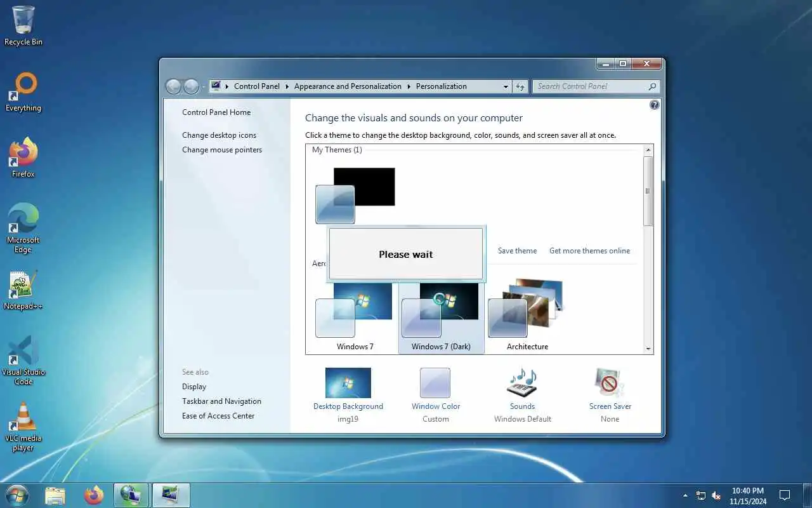Show hidden system tray icons

(x=685, y=495)
